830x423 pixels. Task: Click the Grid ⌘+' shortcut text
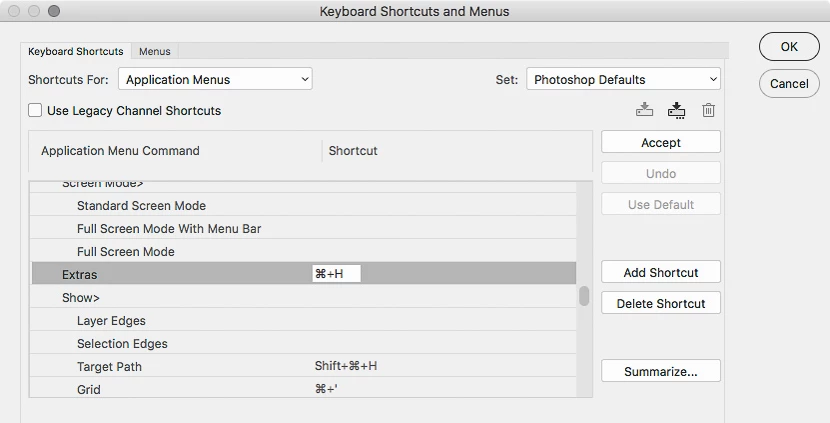coord(326,389)
